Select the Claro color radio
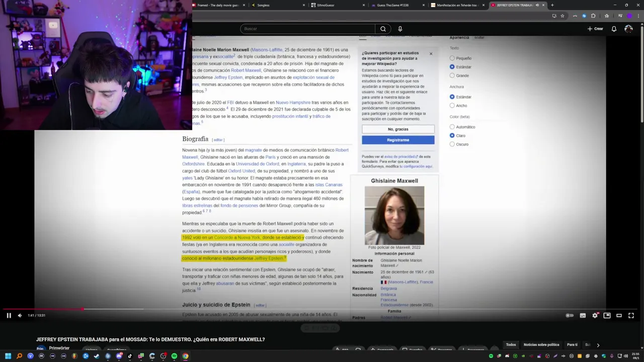 point(452,135)
